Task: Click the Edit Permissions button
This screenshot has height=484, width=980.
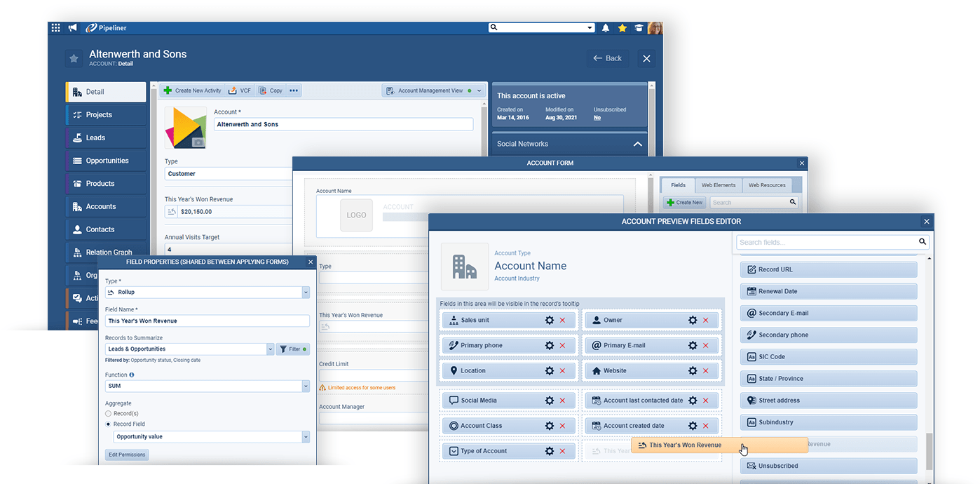Action: (x=127, y=455)
